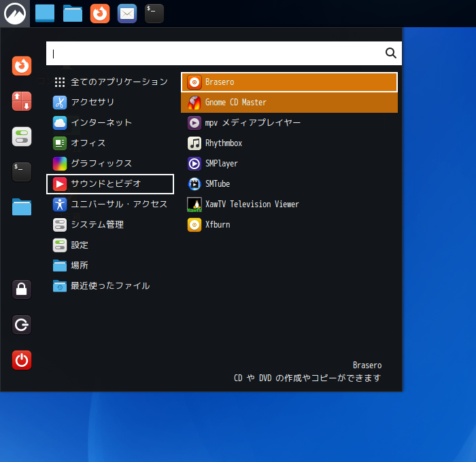Image resolution: width=476 pixels, height=462 pixels.
Task: Open the file manager from the top panel
Action: pos(73,14)
